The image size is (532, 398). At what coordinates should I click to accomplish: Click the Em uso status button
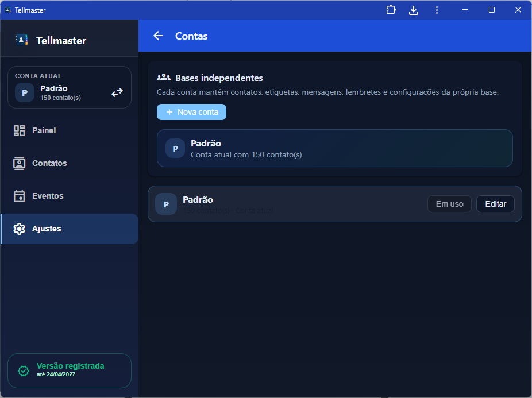click(449, 204)
